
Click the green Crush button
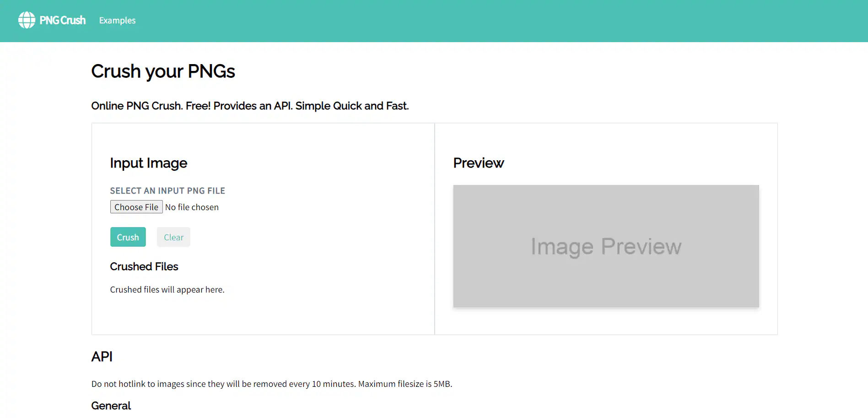tap(128, 237)
